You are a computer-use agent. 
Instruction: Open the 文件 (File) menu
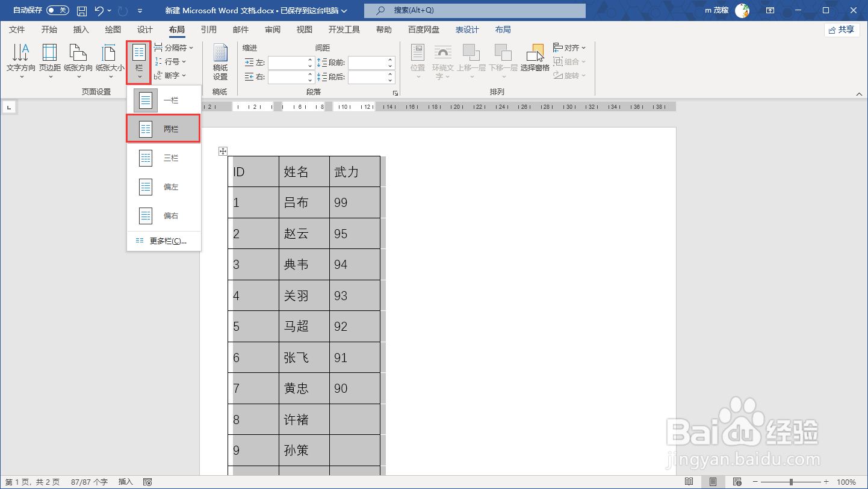[17, 28]
